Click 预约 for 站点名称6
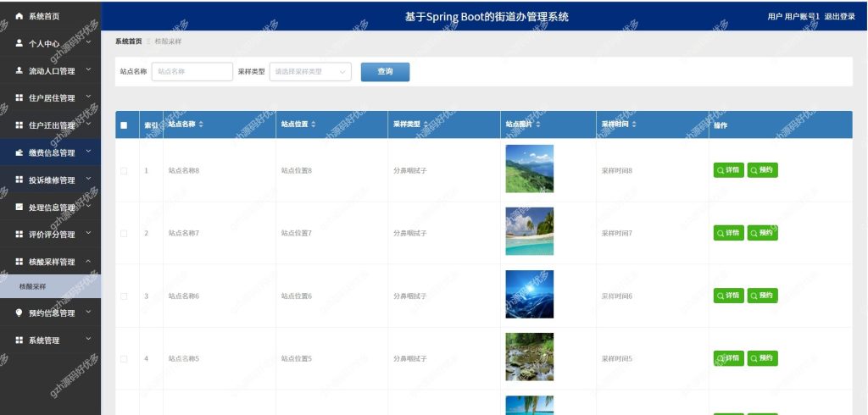The height and width of the screenshot is (415, 868). pyautogui.click(x=762, y=296)
